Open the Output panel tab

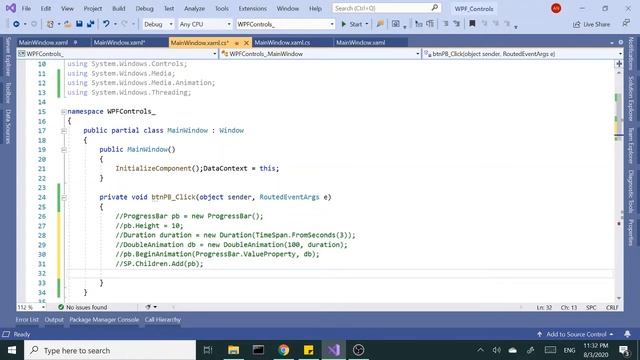54,320
